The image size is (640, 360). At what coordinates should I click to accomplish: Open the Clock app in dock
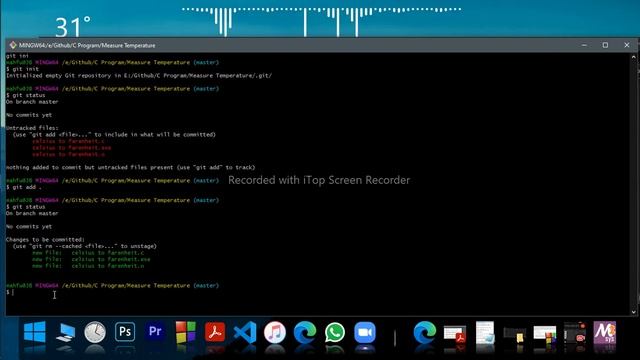95,332
